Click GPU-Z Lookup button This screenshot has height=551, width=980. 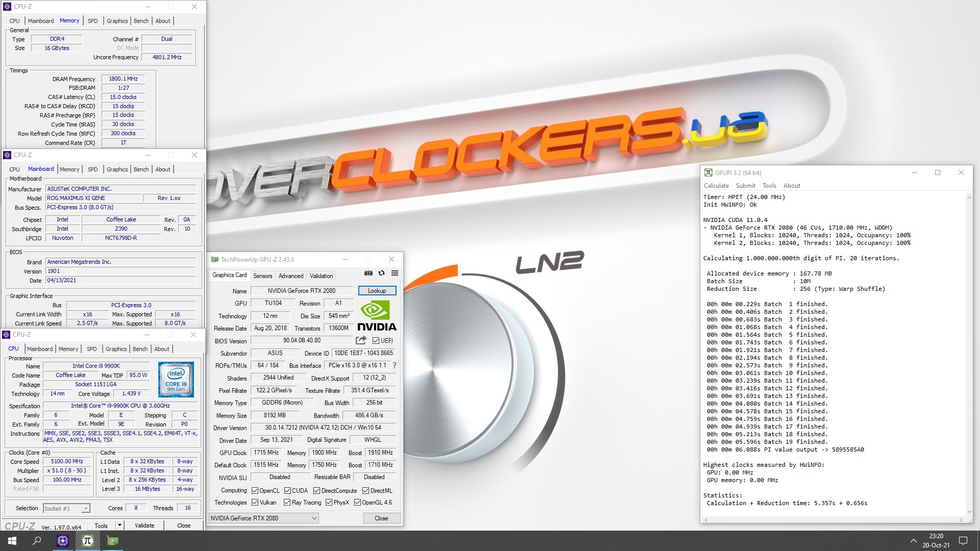[377, 291]
